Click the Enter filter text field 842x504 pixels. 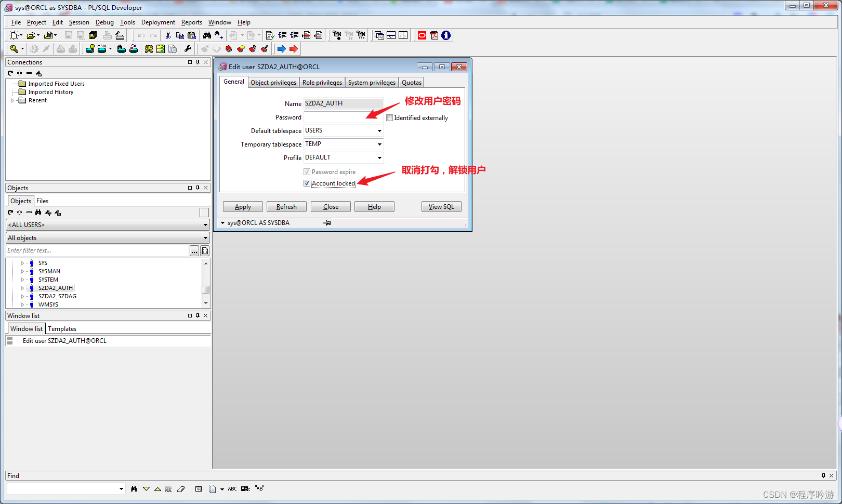click(97, 251)
